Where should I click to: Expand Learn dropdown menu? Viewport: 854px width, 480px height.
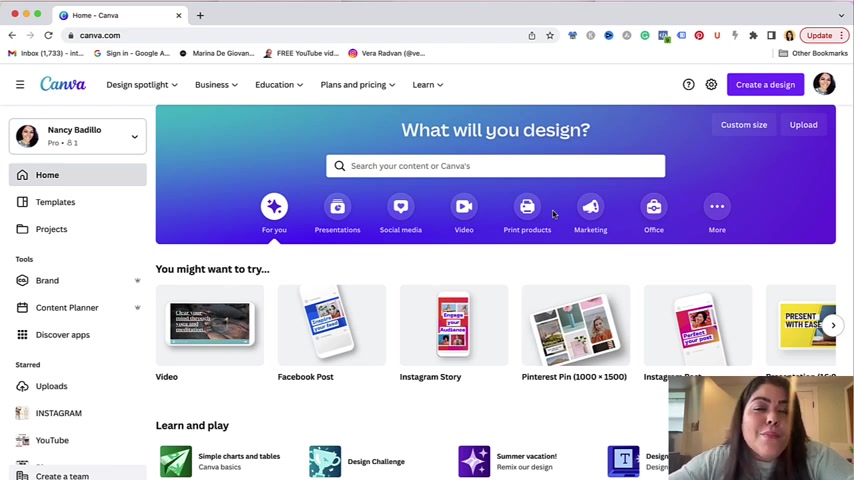428,84
